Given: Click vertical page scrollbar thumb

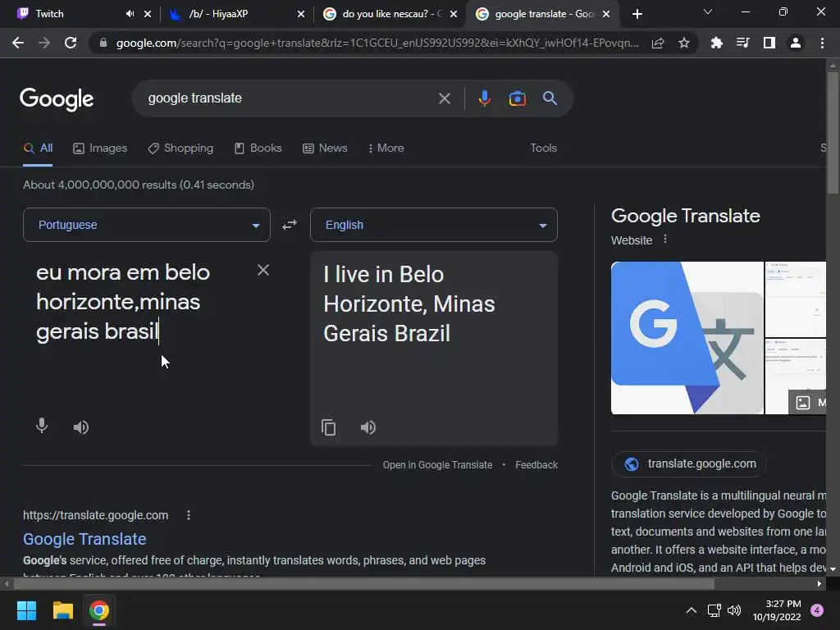Looking at the screenshot, I should point(833,132).
